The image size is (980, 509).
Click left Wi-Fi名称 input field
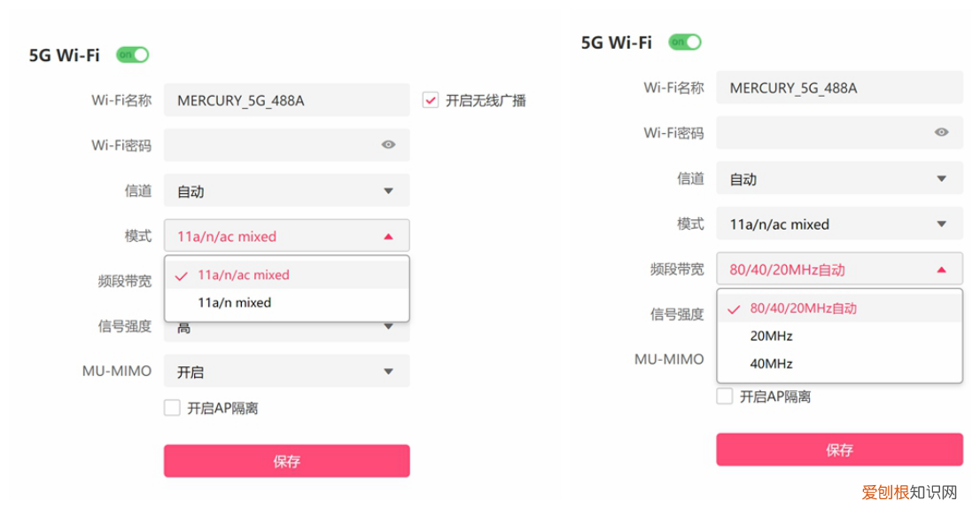286,100
